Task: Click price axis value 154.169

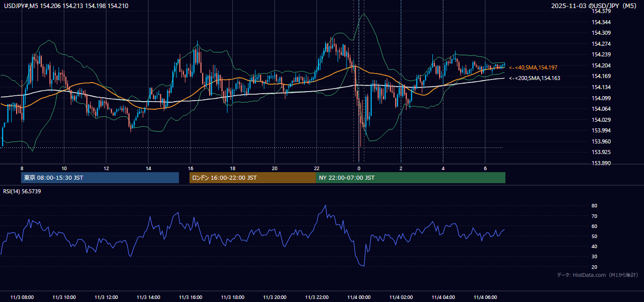Action: pyautogui.click(x=601, y=77)
